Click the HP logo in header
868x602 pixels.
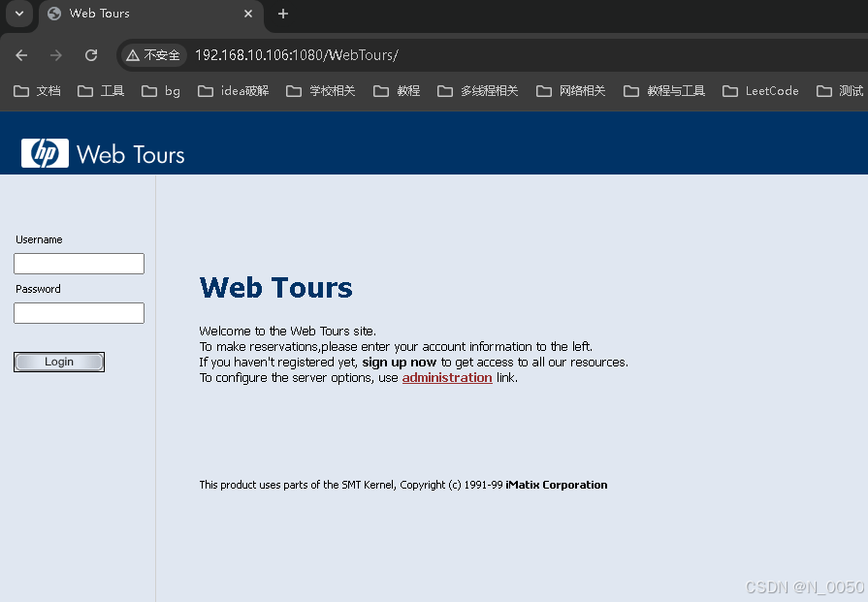tap(45, 153)
